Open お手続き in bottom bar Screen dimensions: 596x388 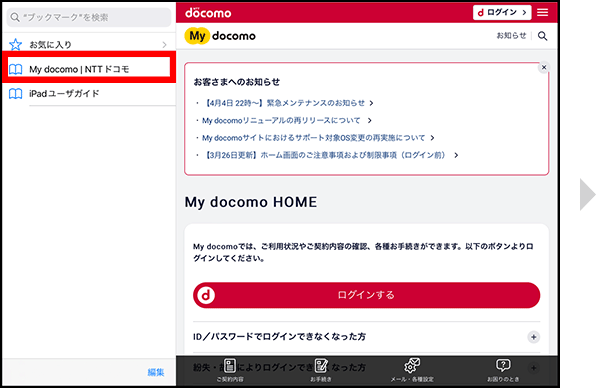pyautogui.click(x=321, y=370)
